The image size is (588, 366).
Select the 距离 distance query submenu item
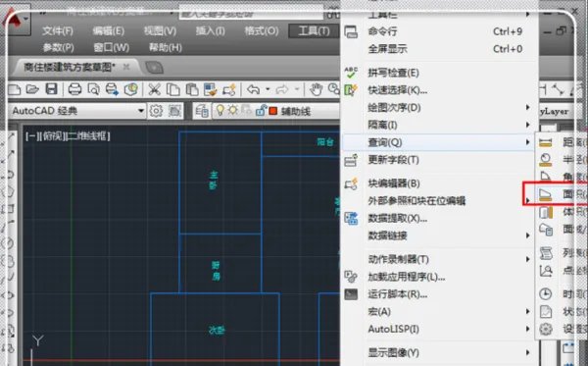click(561, 142)
